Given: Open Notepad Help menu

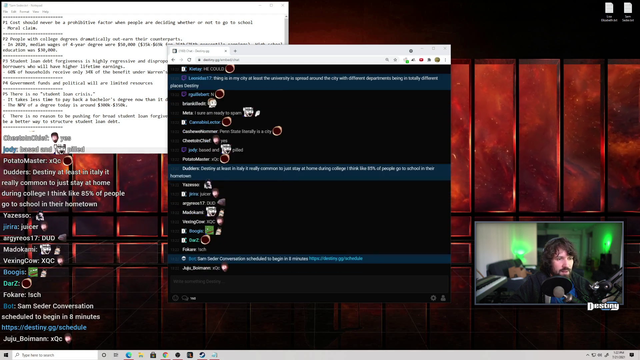Looking at the screenshot, I should pos(45,12).
